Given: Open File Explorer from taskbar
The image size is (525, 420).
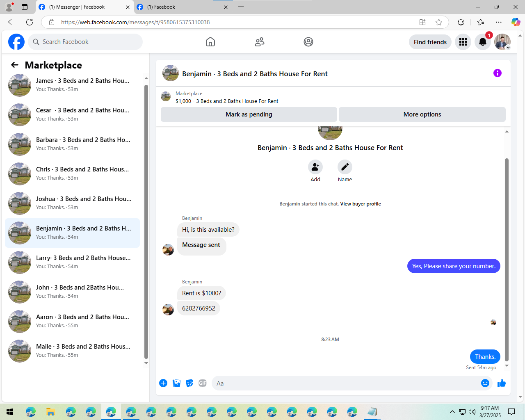Looking at the screenshot, I should 50,412.
